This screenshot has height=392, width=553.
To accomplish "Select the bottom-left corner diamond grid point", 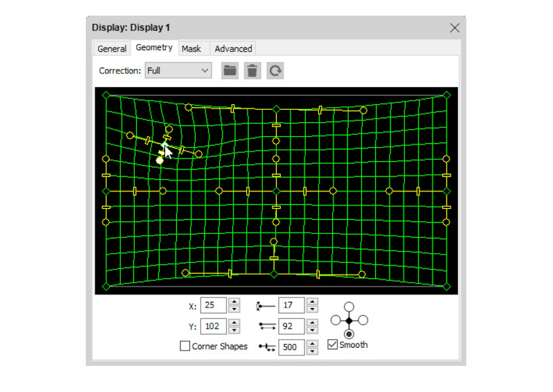I will coord(106,287).
